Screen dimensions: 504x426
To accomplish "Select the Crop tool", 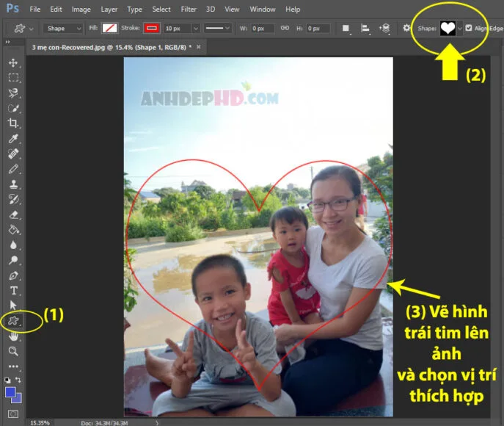I will pos(13,123).
